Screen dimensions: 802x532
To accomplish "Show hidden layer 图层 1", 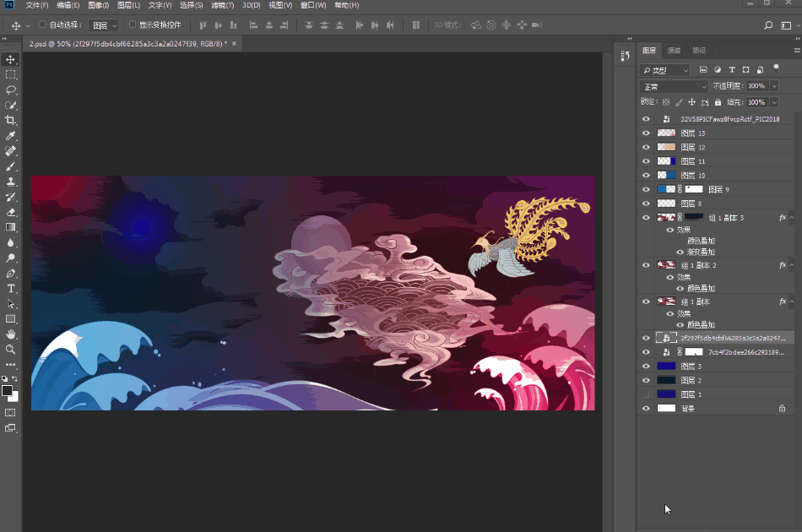I will coord(646,394).
